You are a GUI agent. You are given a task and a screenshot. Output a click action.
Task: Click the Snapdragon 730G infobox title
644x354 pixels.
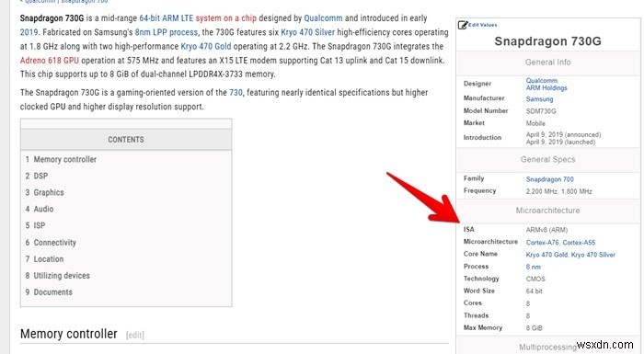pos(547,41)
